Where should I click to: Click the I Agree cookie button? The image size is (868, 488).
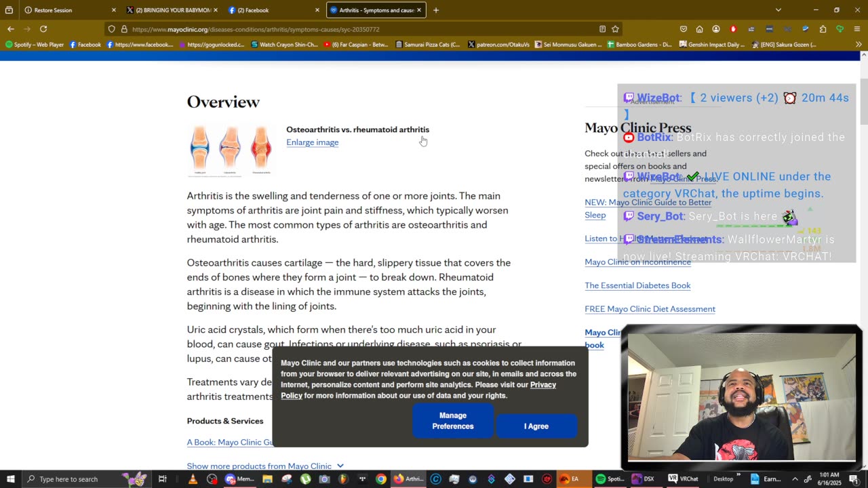[536, 426]
